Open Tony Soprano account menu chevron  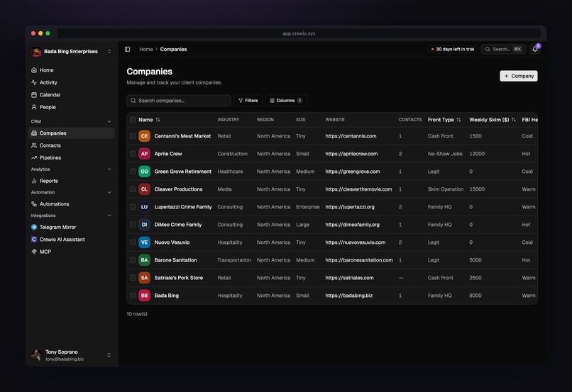(109, 355)
